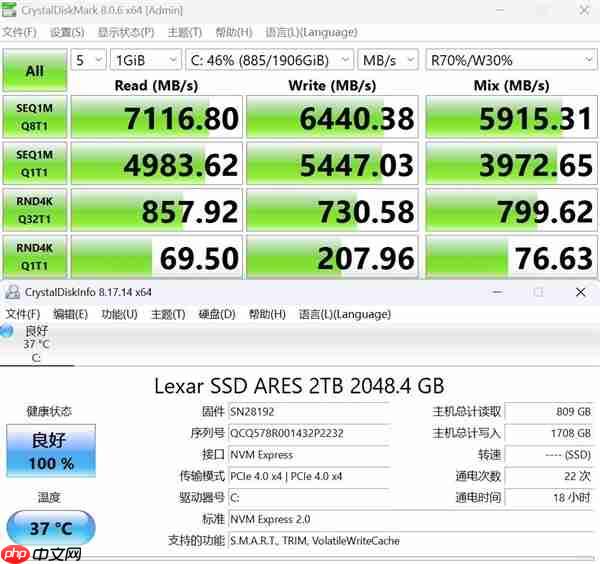The height and width of the screenshot is (564, 600).
Task: Click the firmware field SN28192
Action: pyautogui.click(x=309, y=412)
